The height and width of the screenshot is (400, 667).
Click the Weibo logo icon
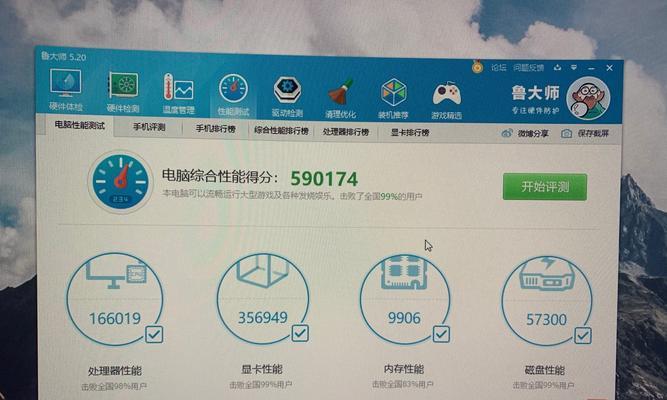(507, 133)
